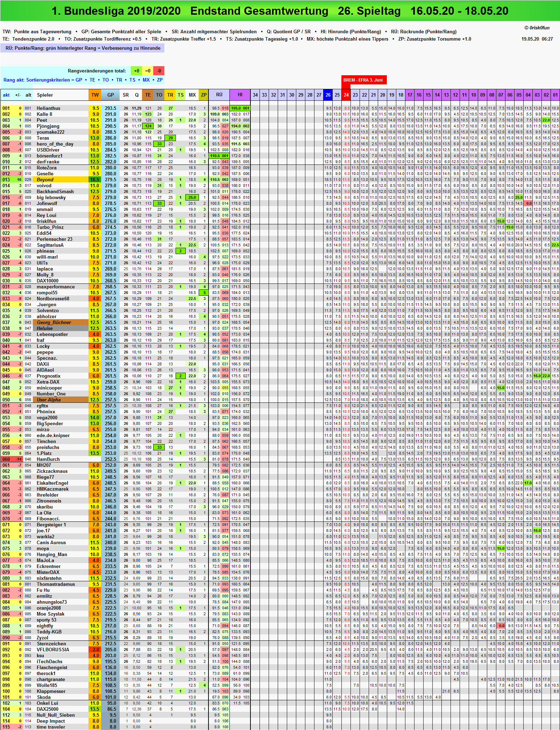This screenshot has width=560, height=730.
Task: Select player 'Nordborusse68'
Action: coord(53,299)
